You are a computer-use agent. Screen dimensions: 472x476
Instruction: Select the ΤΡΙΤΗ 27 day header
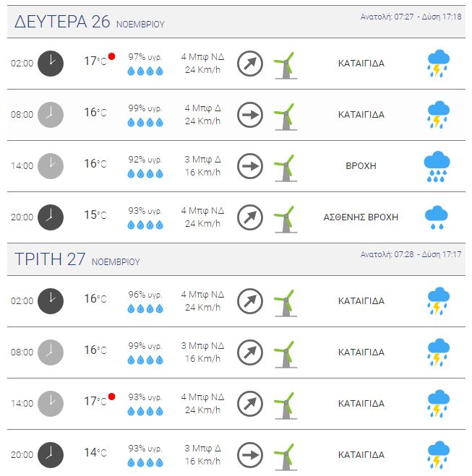(x=77, y=259)
